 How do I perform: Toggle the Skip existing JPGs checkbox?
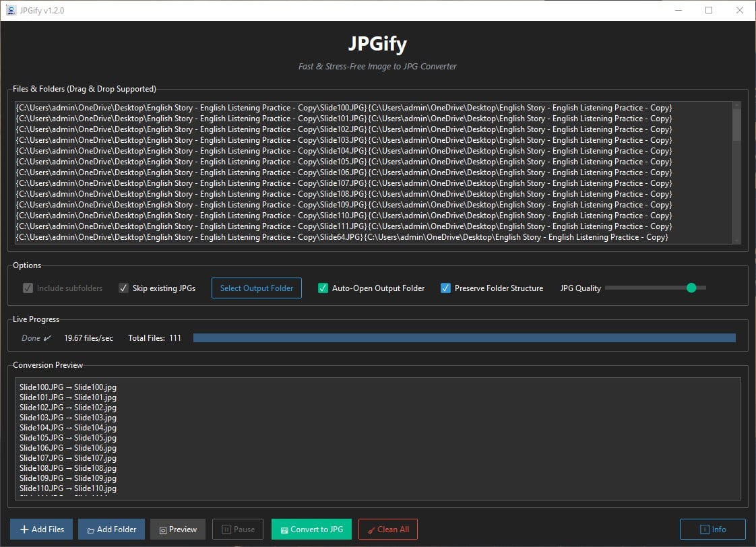pos(123,288)
